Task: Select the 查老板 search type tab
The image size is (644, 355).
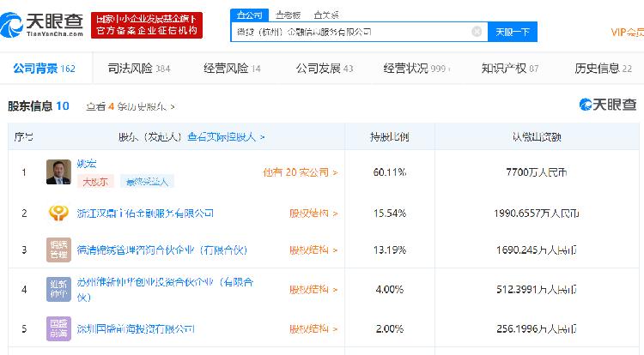Action: point(288,15)
